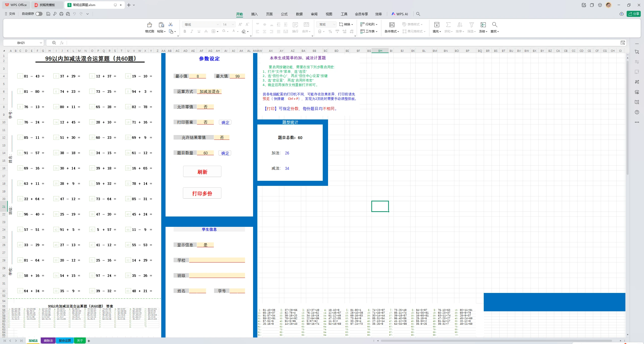Open the 数据 ribbon tab
The height and width of the screenshot is (344, 644).
pos(299,14)
